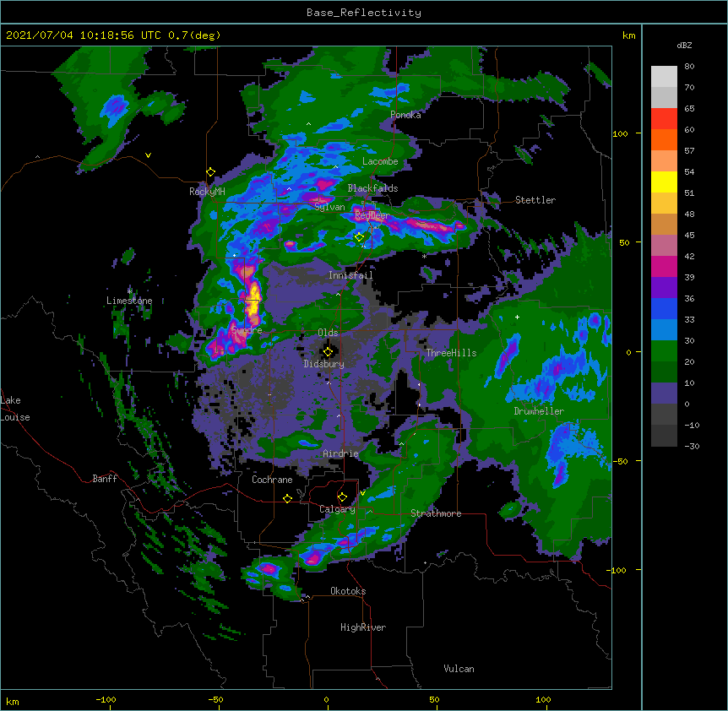This screenshot has height=711, width=728.
Task: Select the purple 36-39 dBZ legend swatch
Action: 664,288
